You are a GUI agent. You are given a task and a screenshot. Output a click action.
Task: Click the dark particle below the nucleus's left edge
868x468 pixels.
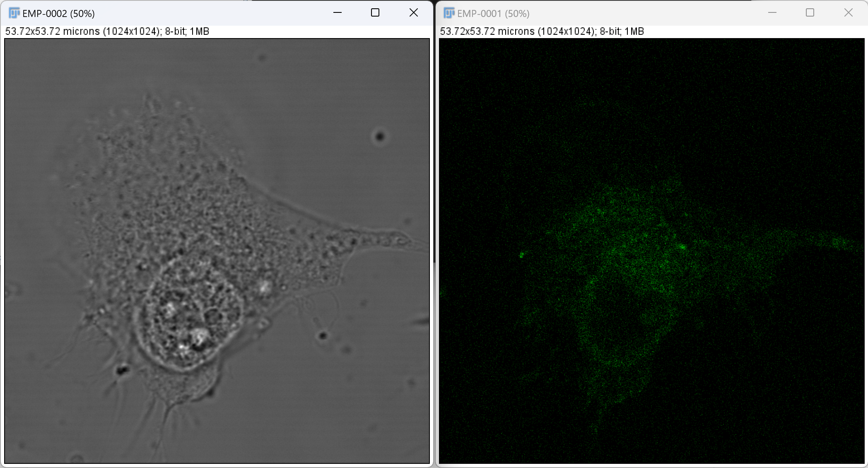coord(122,370)
